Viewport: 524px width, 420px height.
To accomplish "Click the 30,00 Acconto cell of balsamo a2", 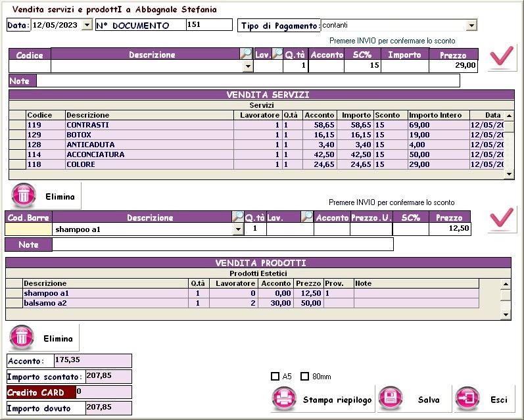I will pos(276,304).
